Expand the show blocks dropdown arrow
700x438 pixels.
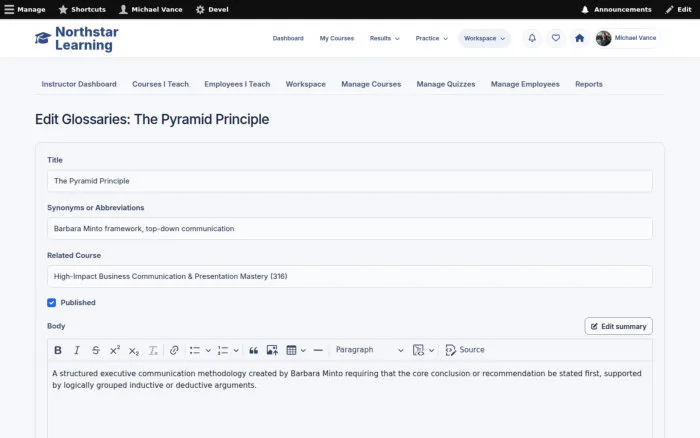[x=431, y=350]
